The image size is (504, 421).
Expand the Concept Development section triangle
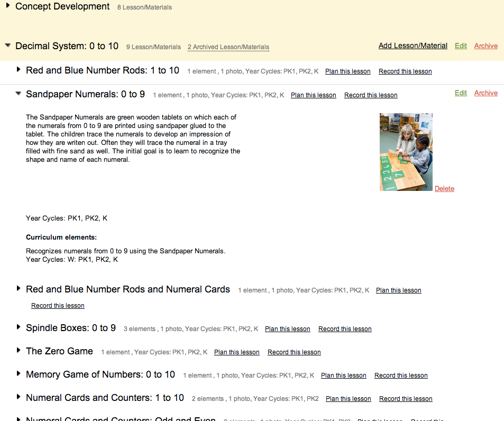tap(8, 5)
